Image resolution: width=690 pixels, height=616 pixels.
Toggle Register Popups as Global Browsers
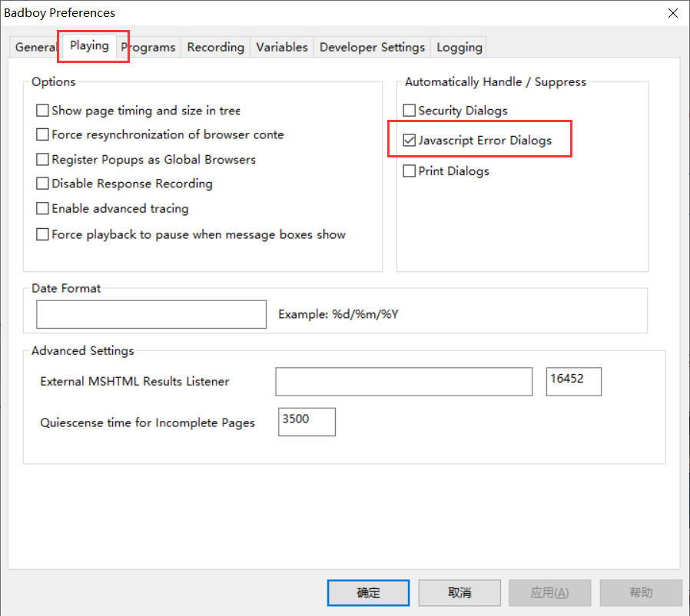pyautogui.click(x=43, y=159)
